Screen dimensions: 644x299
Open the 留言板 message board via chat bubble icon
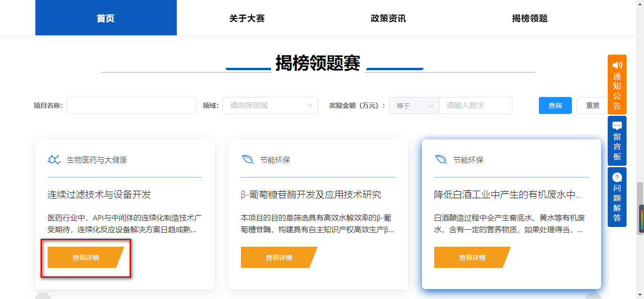(617, 126)
